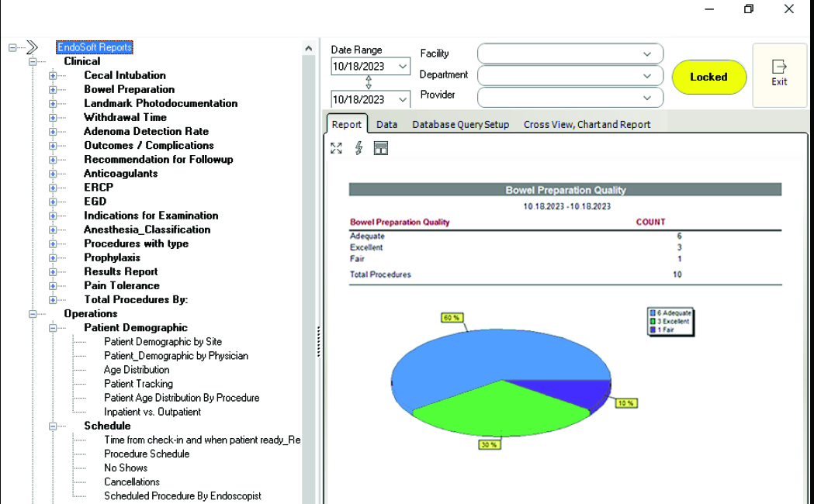
Task: Expand the Cecal Intubation tree node
Action: (53, 75)
